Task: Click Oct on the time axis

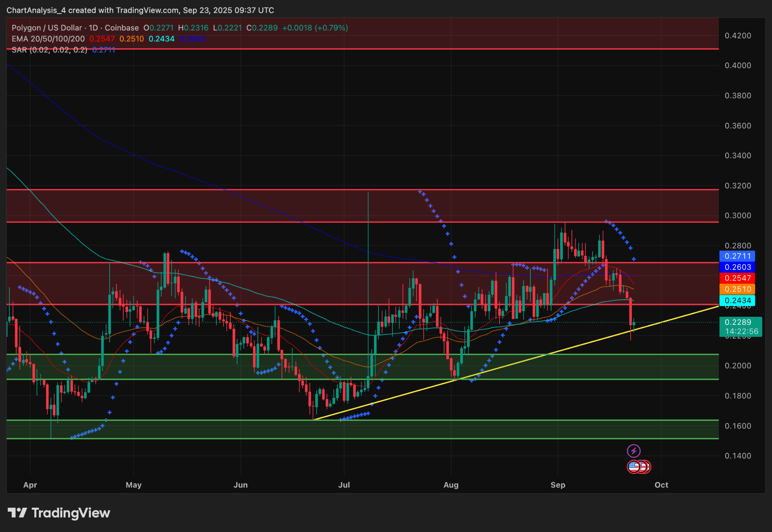Action: [x=662, y=485]
